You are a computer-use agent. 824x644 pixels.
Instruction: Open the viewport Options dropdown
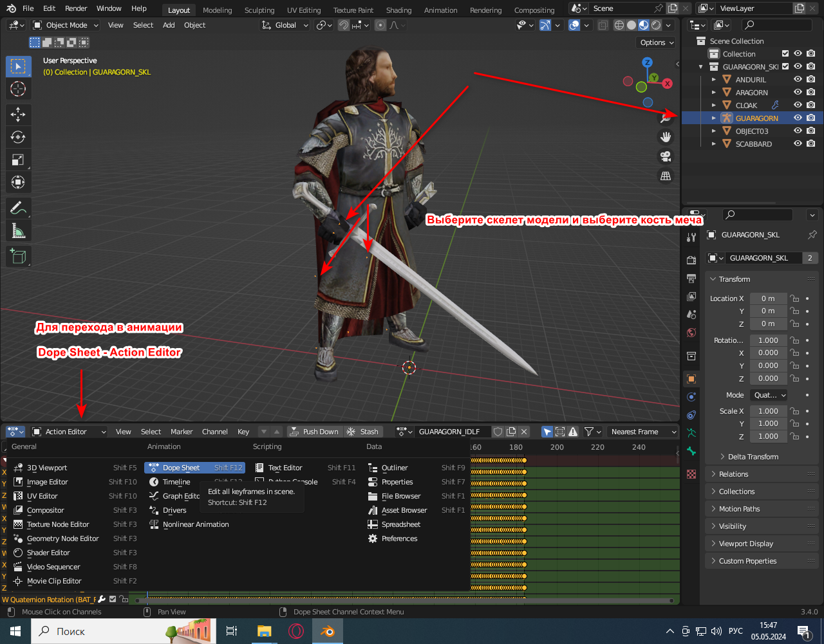click(657, 42)
